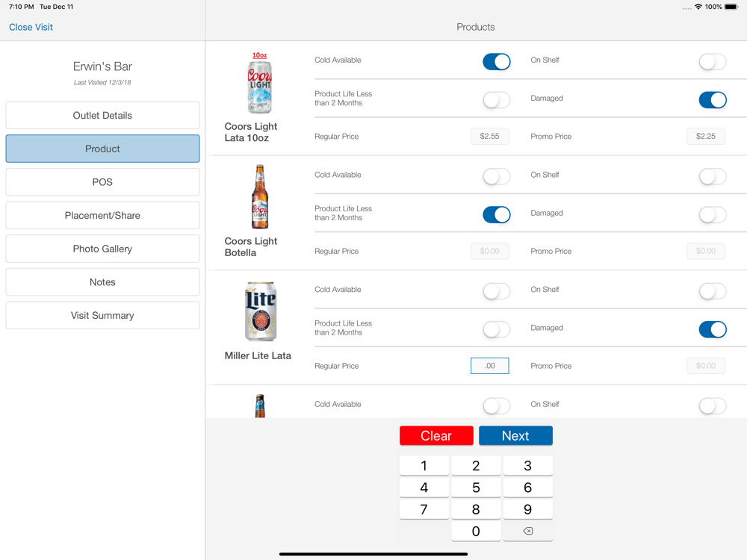Tap Coors Light Lata Promo Price field
The width and height of the screenshot is (747, 560).
click(x=705, y=137)
